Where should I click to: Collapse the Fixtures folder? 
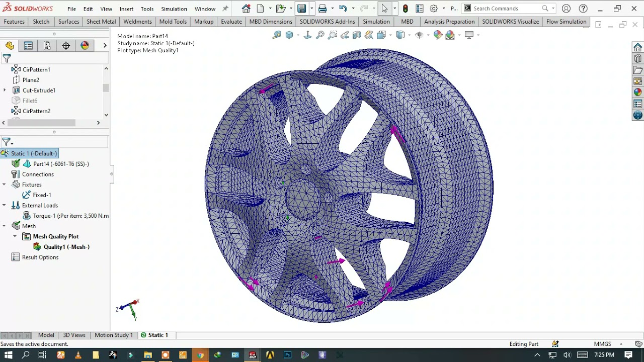point(4,185)
